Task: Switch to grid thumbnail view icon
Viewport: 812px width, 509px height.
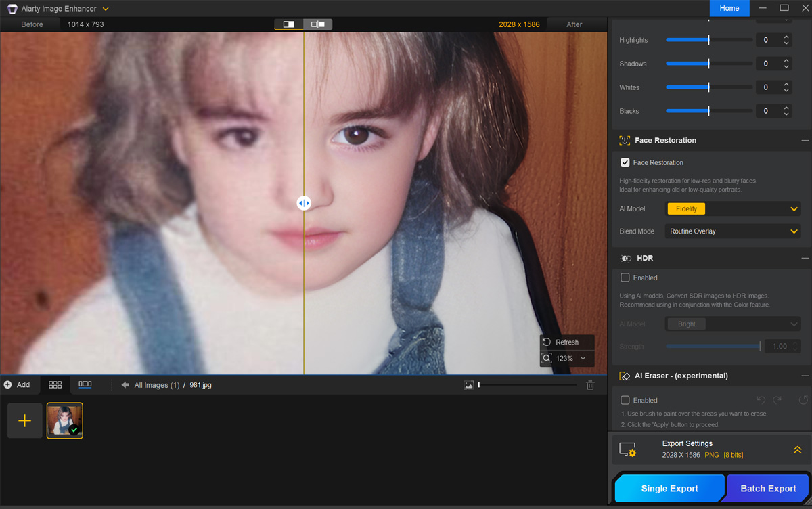Action: click(x=55, y=385)
